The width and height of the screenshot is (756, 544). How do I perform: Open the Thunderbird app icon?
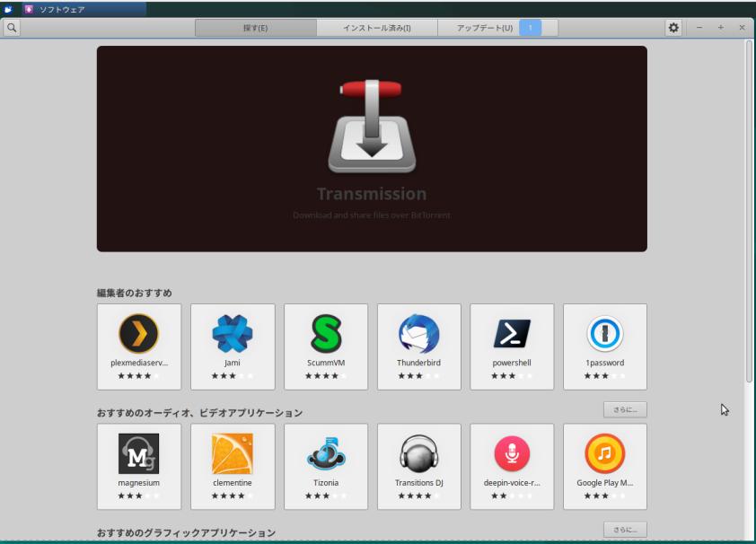pyautogui.click(x=419, y=333)
